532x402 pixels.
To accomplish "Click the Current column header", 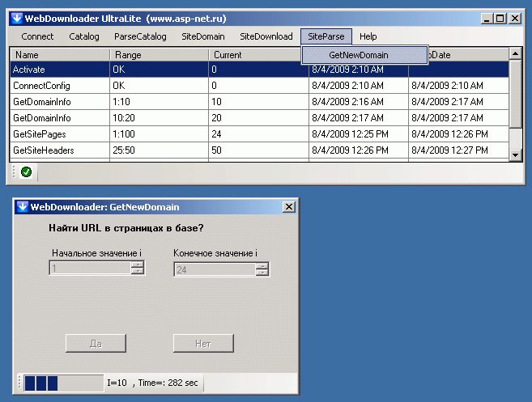I will pyautogui.click(x=258, y=54).
